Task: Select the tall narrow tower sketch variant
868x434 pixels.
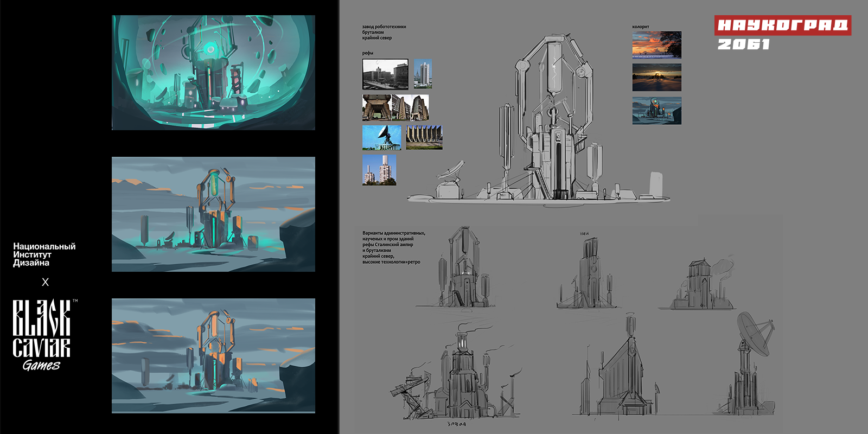Action: point(588,273)
